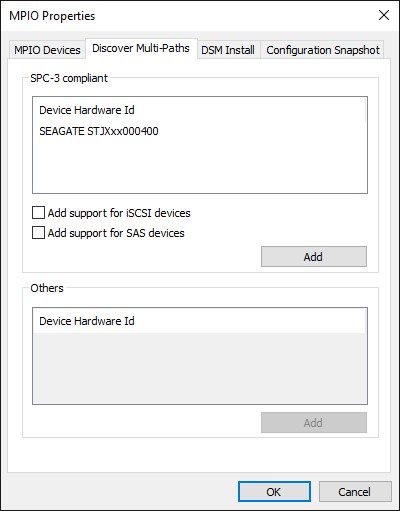
Task: Close the MPIO Properties window
Action: 384,15
